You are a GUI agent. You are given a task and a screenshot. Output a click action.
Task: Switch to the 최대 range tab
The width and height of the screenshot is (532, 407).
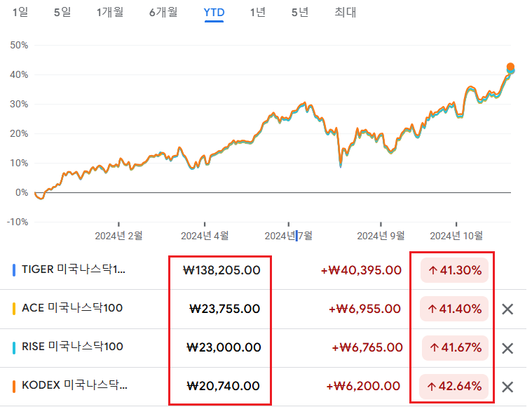coord(345,13)
